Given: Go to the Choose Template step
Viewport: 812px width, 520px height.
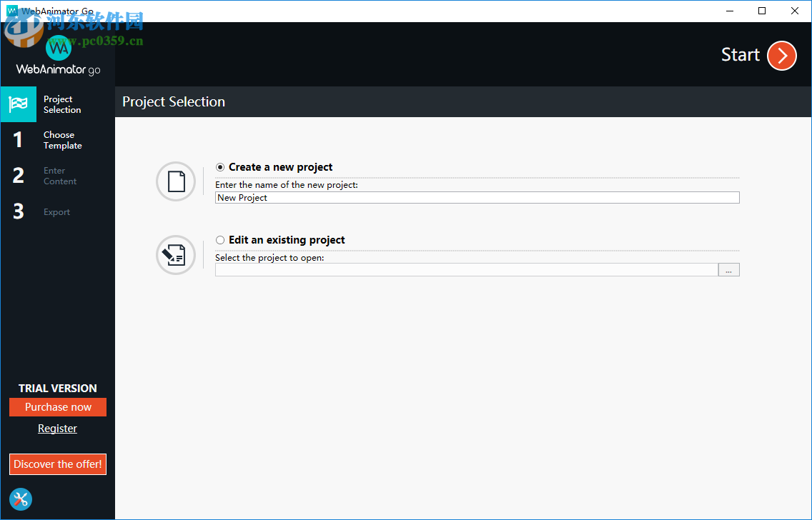Looking at the screenshot, I should (62, 140).
